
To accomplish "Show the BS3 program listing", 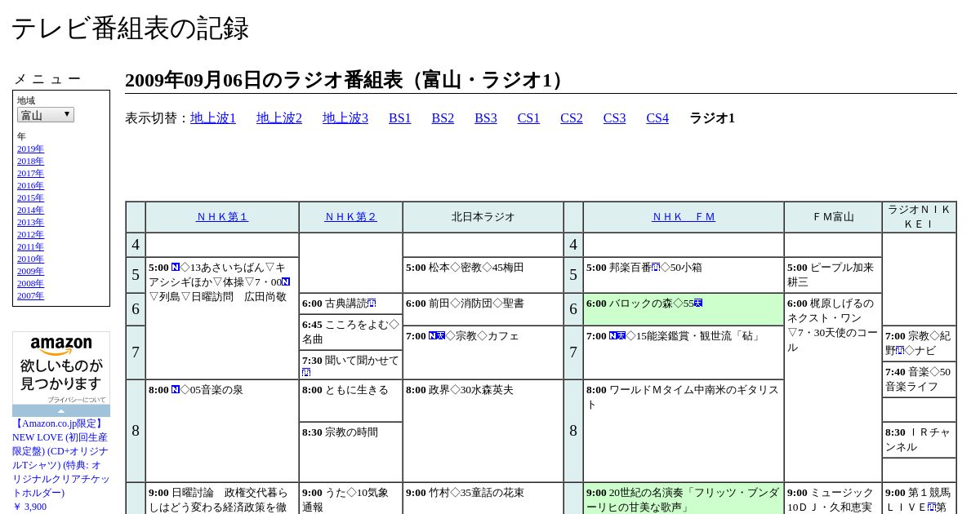I will [x=486, y=118].
